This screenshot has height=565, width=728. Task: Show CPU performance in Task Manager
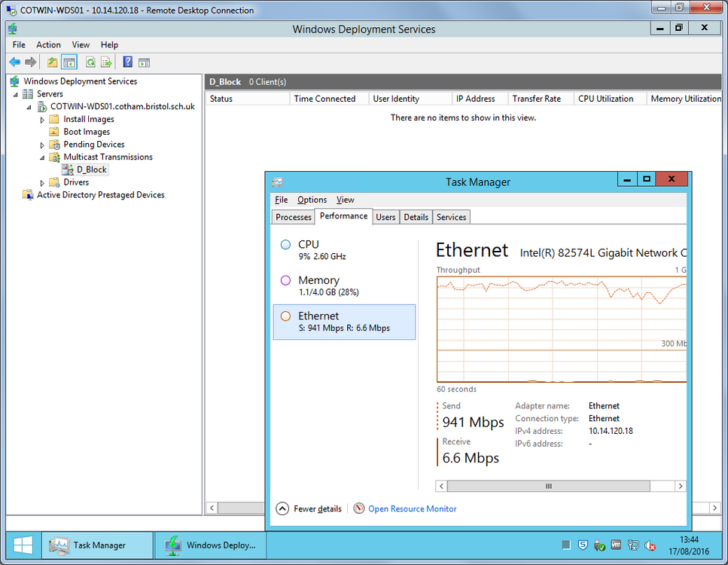pyautogui.click(x=344, y=250)
